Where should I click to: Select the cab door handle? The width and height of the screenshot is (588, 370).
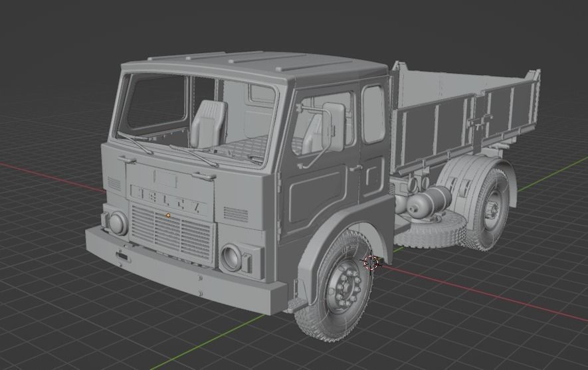[x=355, y=169]
